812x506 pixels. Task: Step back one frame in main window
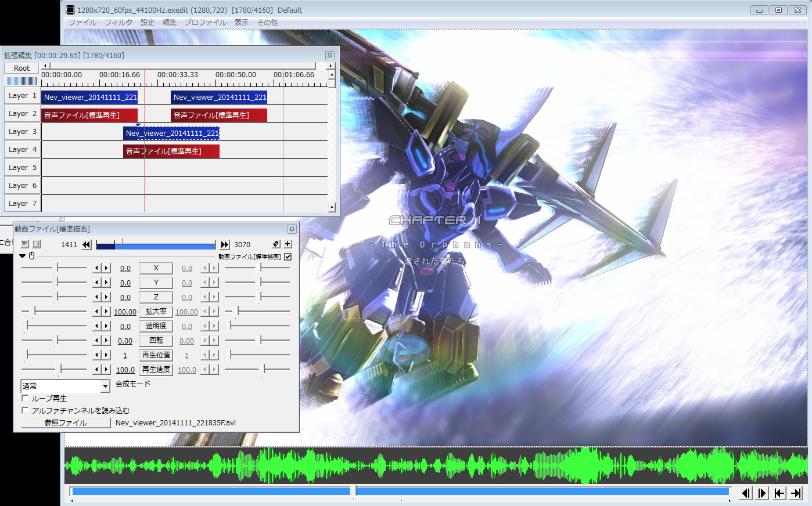tap(746, 493)
